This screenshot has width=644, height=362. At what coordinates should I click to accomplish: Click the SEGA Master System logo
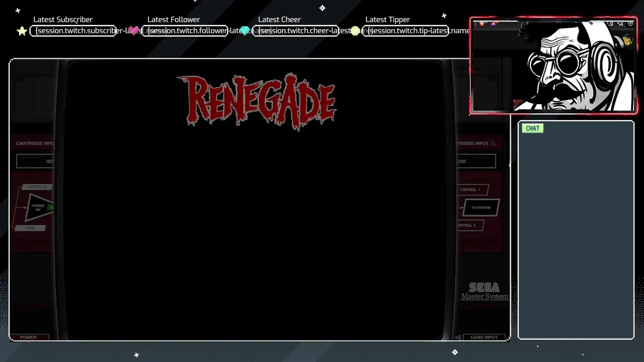tap(485, 291)
